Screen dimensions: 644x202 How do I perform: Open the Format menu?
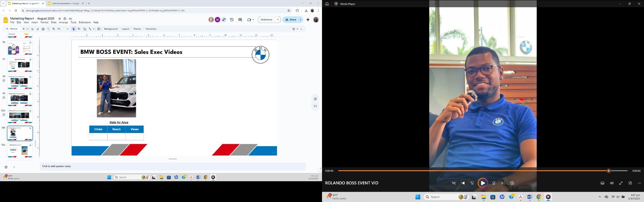(44, 22)
